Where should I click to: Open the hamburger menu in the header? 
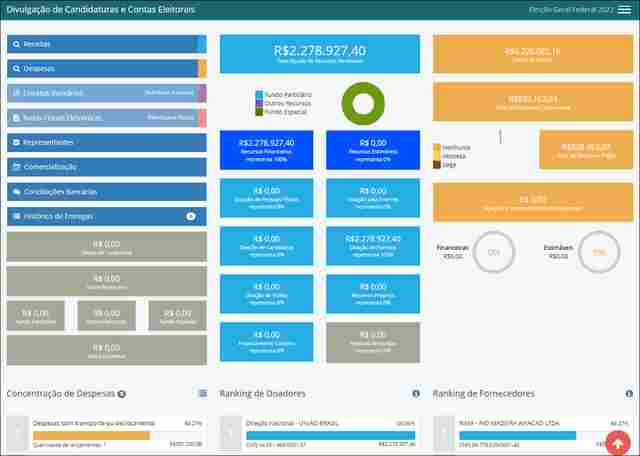click(x=624, y=10)
